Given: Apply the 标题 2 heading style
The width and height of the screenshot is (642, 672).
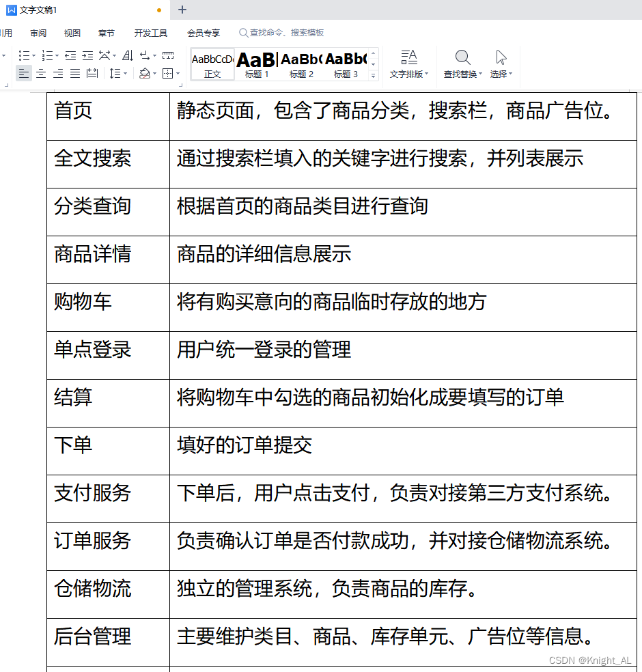Looking at the screenshot, I should pyautogui.click(x=301, y=64).
